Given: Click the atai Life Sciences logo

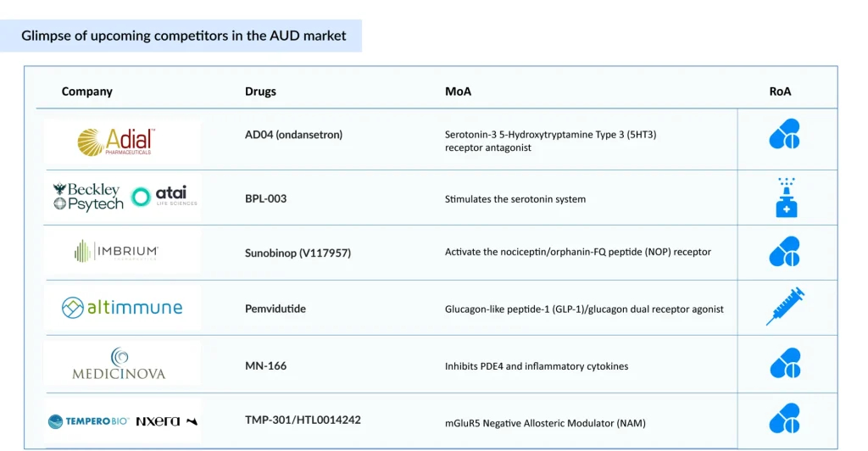Looking at the screenshot, I should tap(164, 197).
